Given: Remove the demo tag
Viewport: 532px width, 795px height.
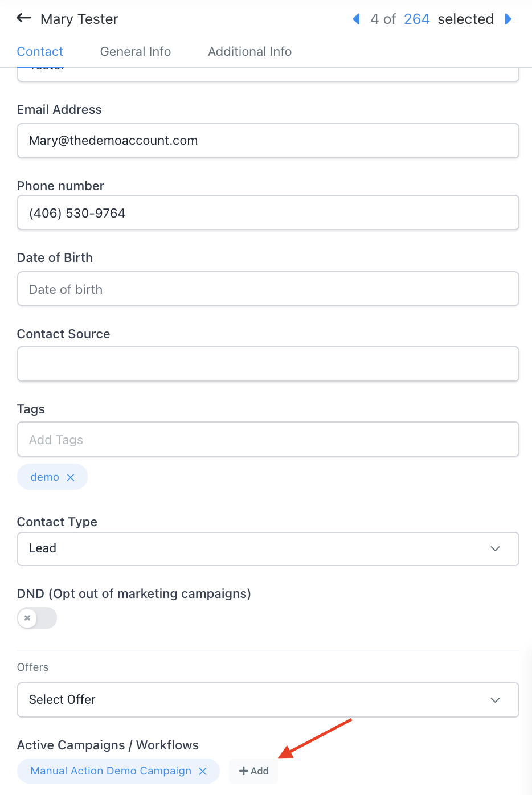Looking at the screenshot, I should 71,477.
